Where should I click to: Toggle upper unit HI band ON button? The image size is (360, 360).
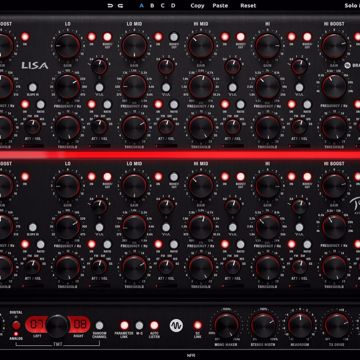pos(292,37)
